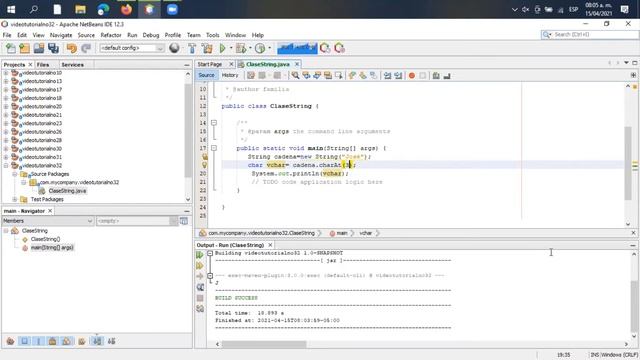Click the Comment editor toolbar icon
Screen dimensions: 640x360
[x=436, y=76]
